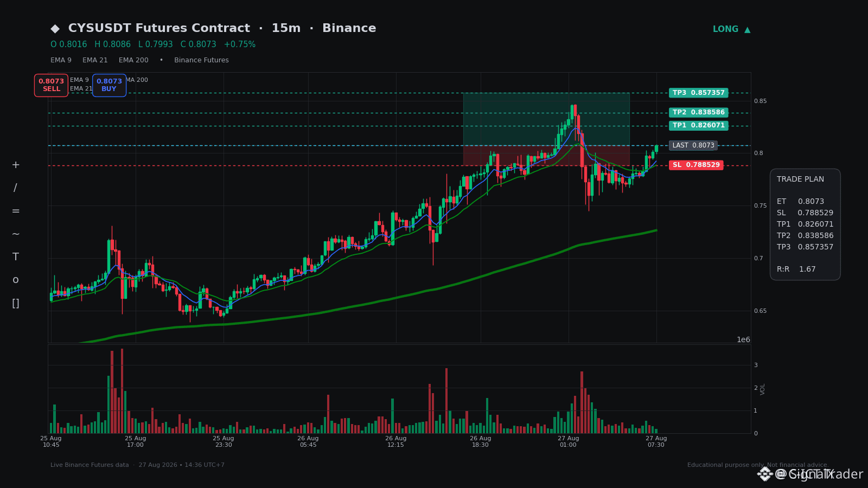This screenshot has width=868, height=488.
Task: Click the TP1 0.826071 row in trade plan
Action: [805, 224]
